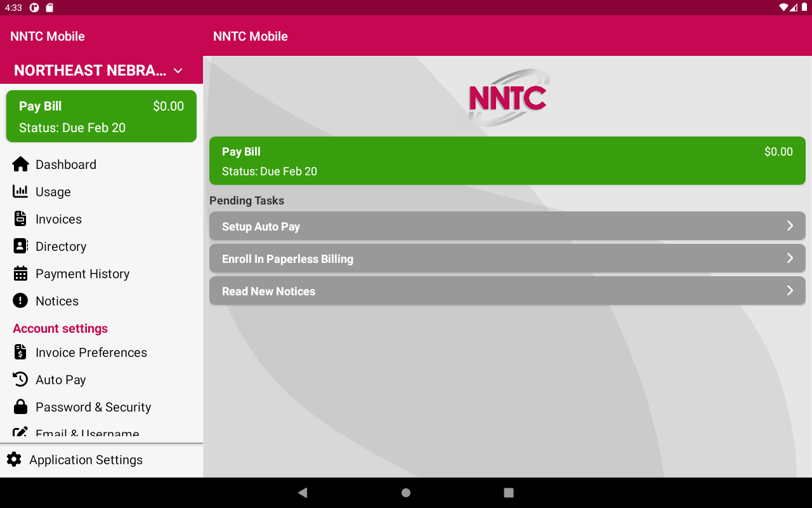
Task: Click the NORTHEAST NEBRA... account name
Action: (90, 70)
